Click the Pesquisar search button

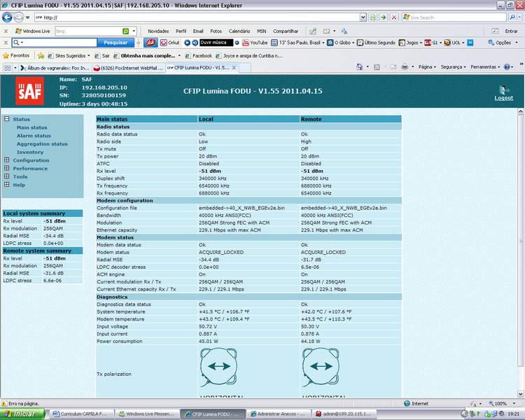(x=115, y=43)
